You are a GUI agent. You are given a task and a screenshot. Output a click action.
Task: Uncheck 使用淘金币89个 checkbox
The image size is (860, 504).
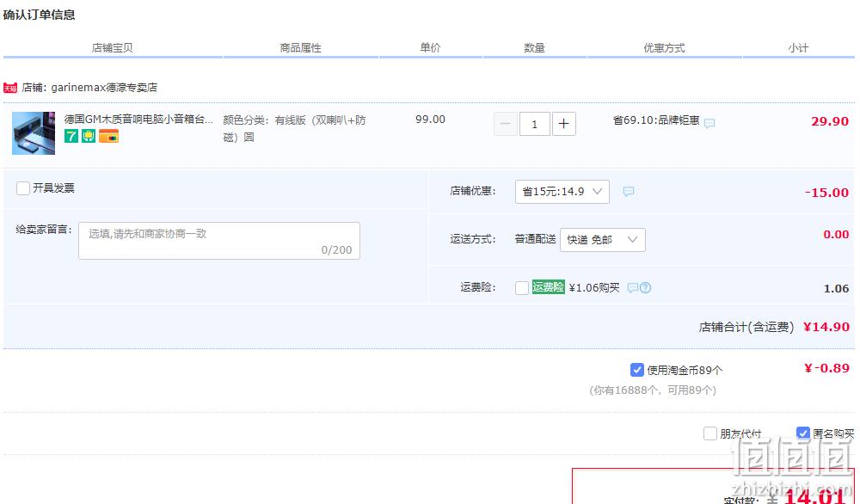[636, 370]
